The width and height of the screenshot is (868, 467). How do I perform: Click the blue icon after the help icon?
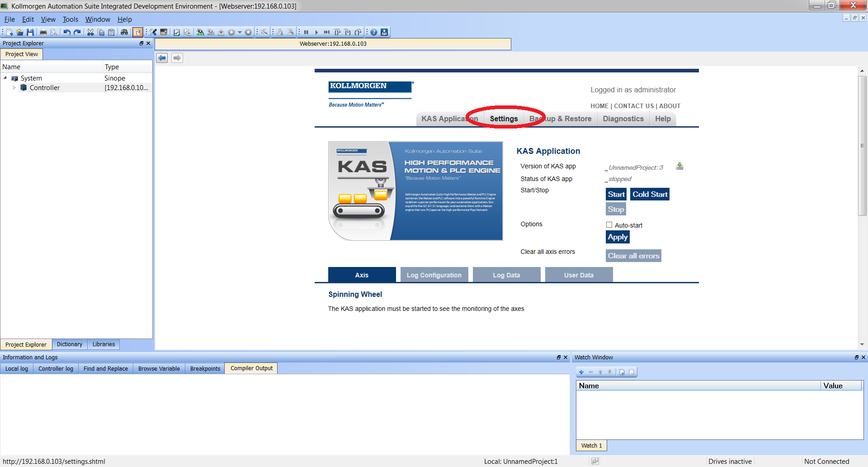[x=384, y=32]
